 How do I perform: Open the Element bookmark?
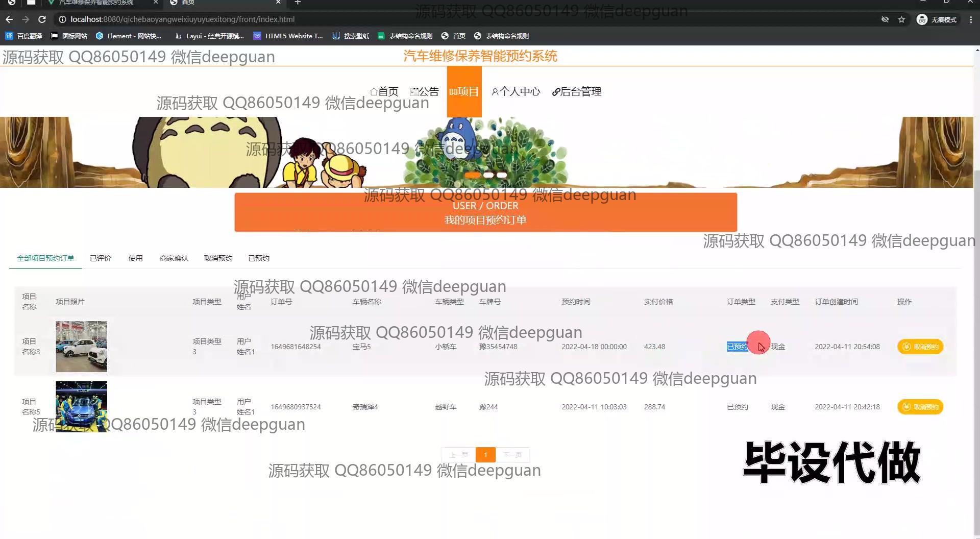coord(129,36)
